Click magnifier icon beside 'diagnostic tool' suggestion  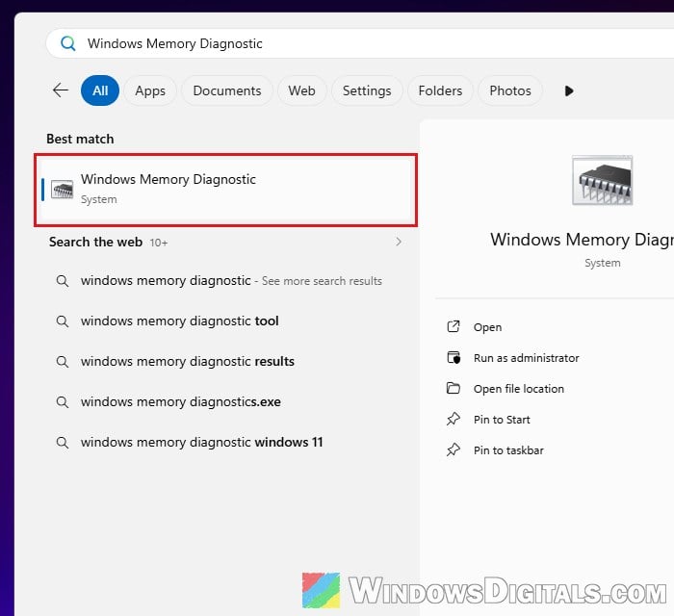tap(63, 321)
